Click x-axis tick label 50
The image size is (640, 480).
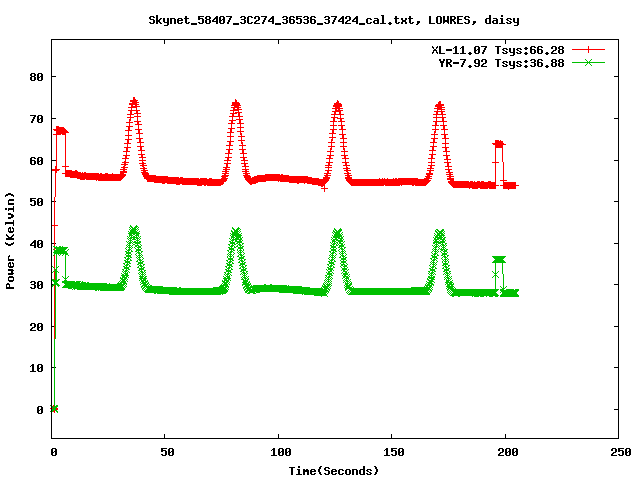167,452
